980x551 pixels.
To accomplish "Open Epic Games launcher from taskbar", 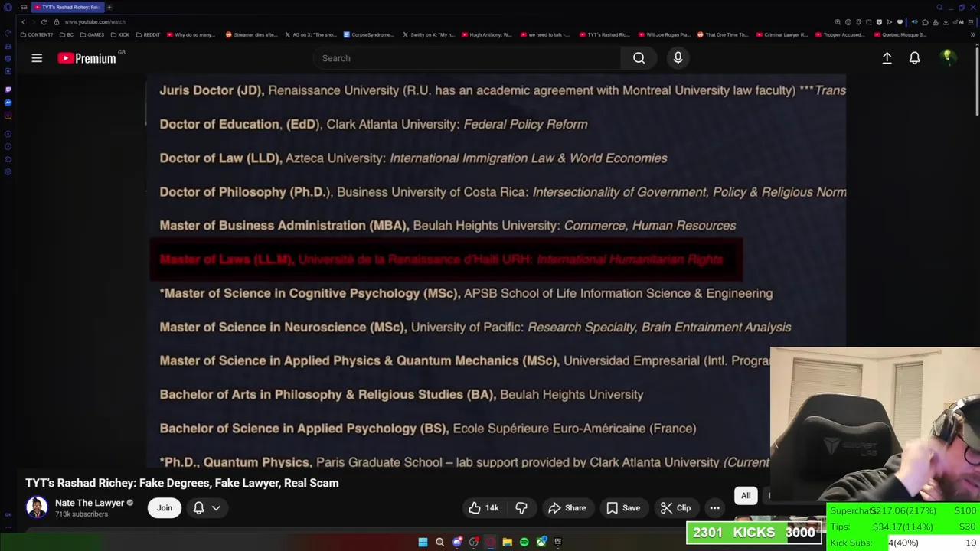I will [557, 542].
